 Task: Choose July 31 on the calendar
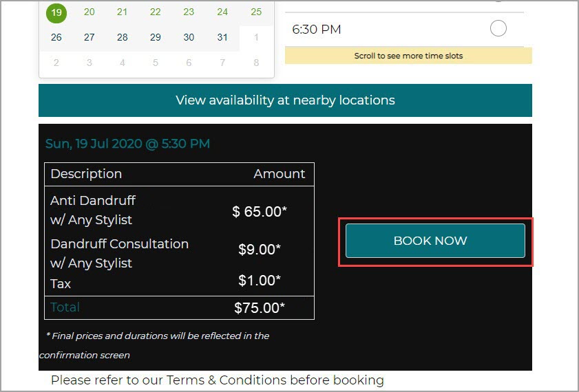tap(222, 37)
